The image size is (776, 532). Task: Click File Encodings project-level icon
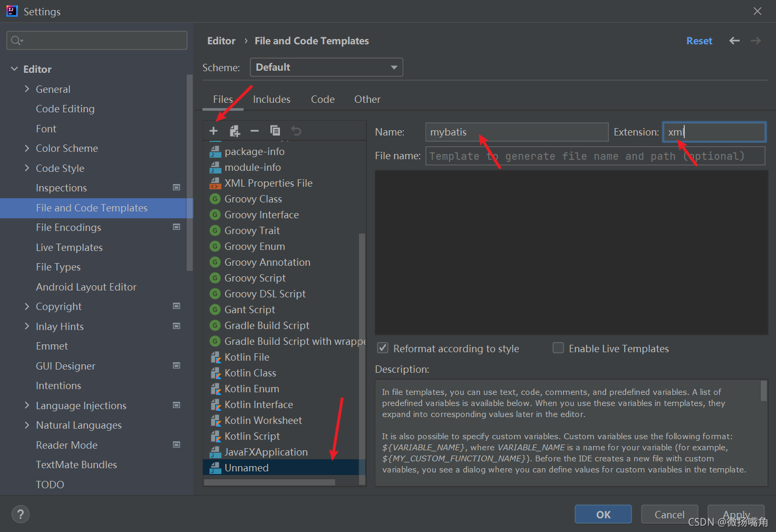coord(177,227)
